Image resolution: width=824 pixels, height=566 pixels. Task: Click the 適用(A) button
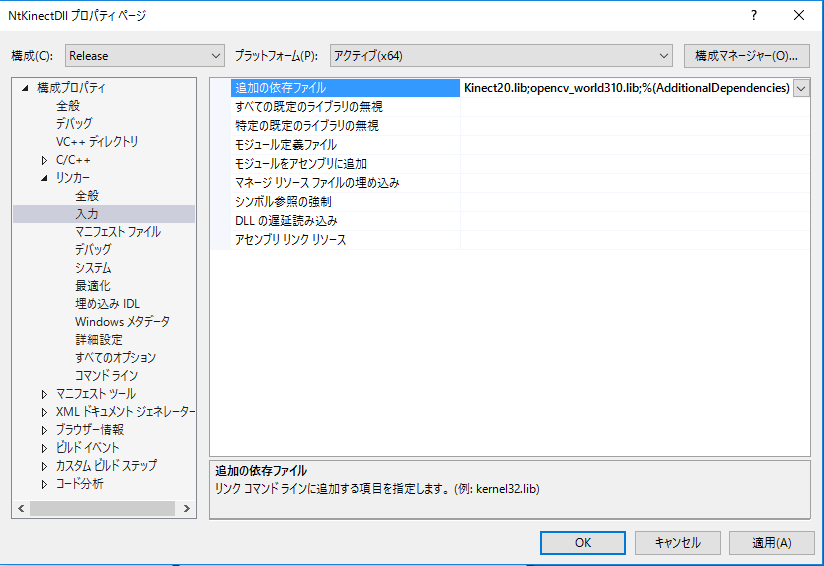770,542
